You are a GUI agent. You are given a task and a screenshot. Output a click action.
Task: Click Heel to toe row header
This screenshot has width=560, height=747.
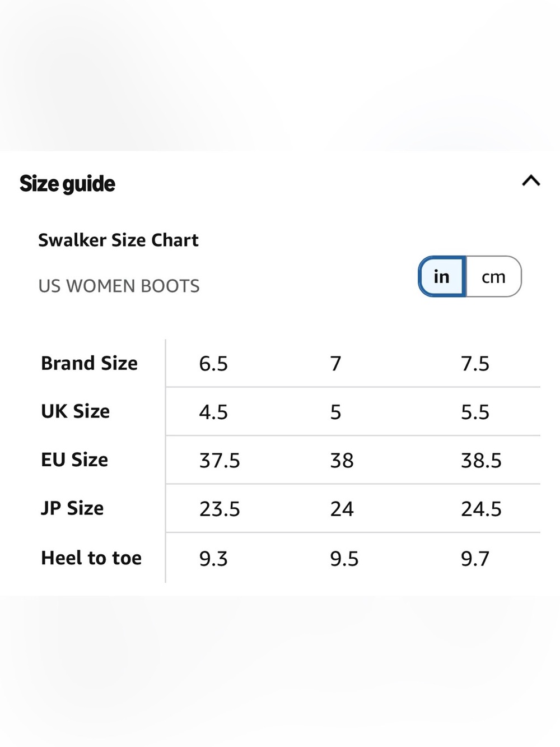click(x=91, y=558)
